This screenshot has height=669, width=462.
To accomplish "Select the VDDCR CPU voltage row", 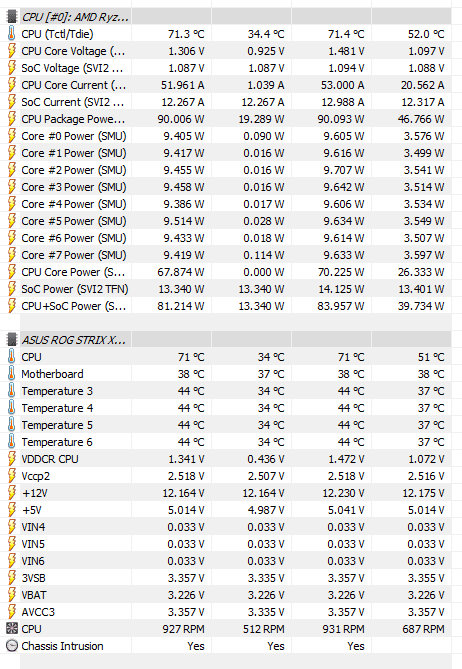I will (231, 459).
